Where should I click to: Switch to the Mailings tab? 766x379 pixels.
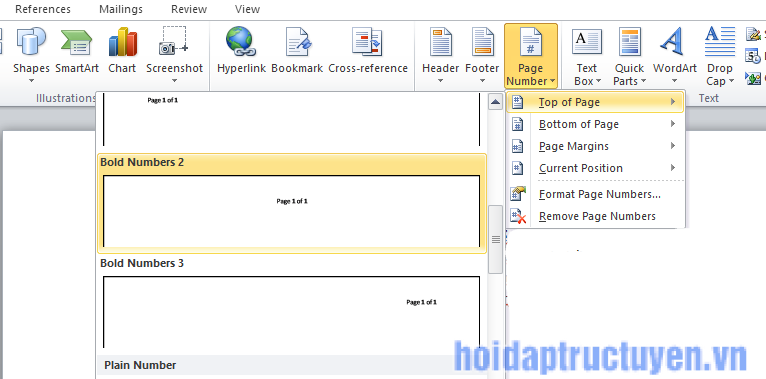[121, 9]
